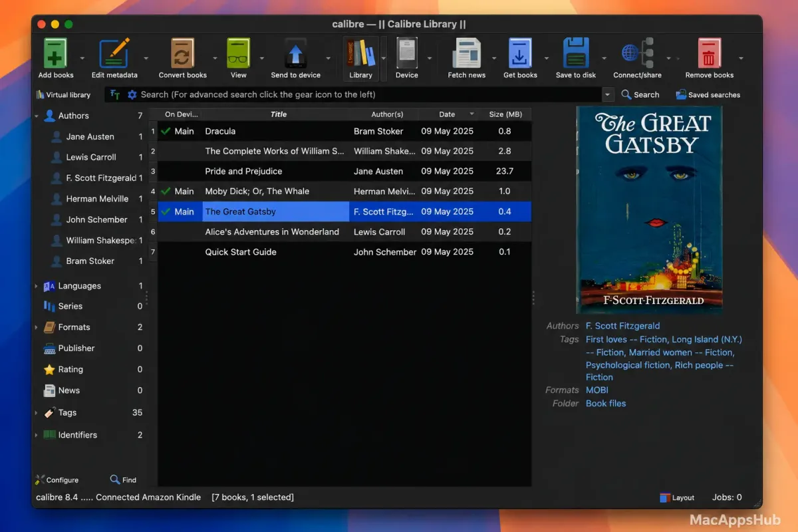Screen dimensions: 798x532
Task: Select Jane Austen in authors list
Action: point(90,136)
